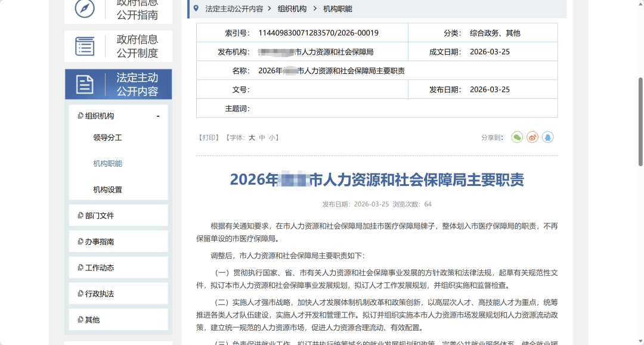This screenshot has width=644, height=345.
Task: Go to 组织机构 breadcrumb link
Action: (x=292, y=8)
